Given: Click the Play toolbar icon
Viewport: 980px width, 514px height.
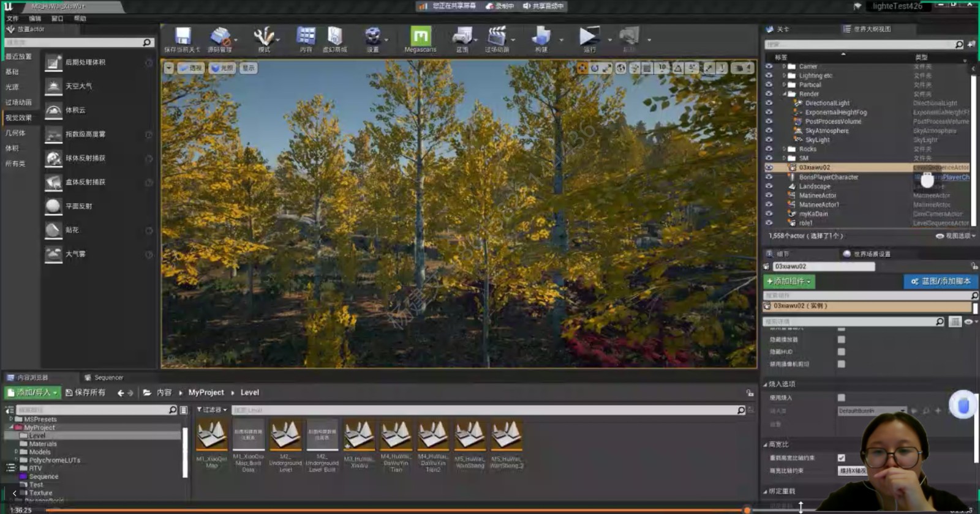Looking at the screenshot, I should [x=590, y=37].
